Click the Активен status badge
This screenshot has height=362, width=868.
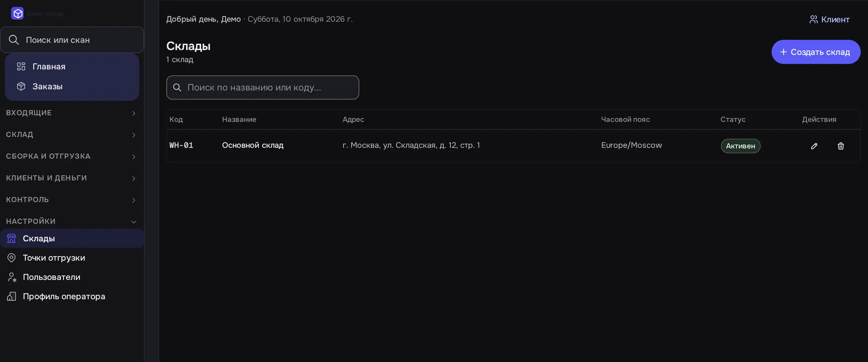(741, 146)
